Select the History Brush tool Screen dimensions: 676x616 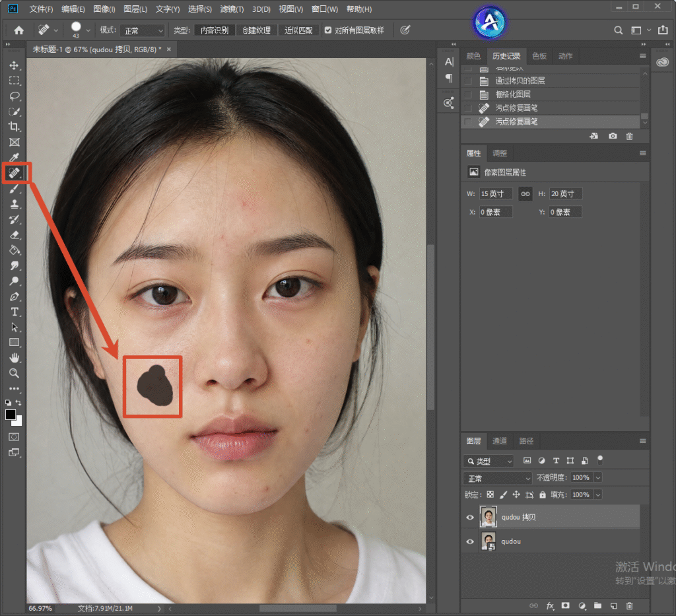(15, 219)
